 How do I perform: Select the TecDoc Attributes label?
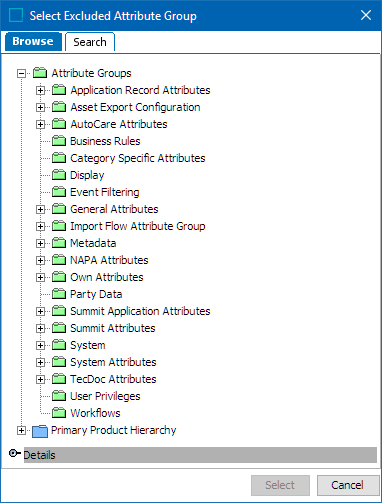[113, 379]
